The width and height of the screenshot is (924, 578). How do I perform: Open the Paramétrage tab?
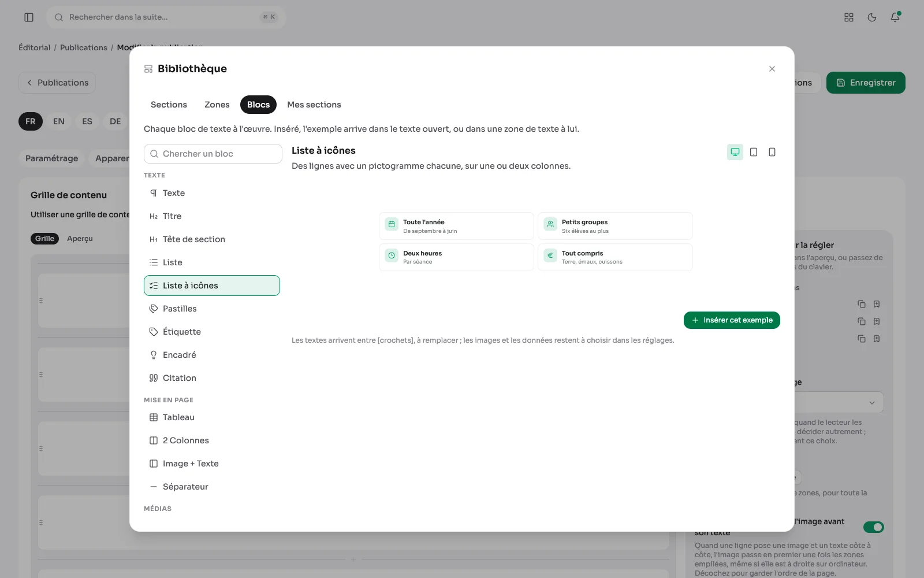tap(51, 158)
